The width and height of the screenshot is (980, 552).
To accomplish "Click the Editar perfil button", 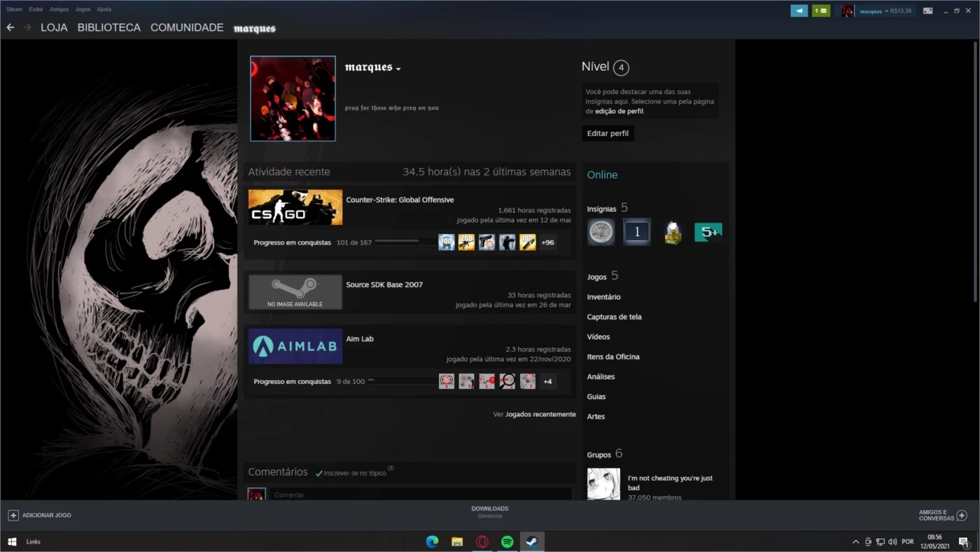I will pyautogui.click(x=608, y=133).
